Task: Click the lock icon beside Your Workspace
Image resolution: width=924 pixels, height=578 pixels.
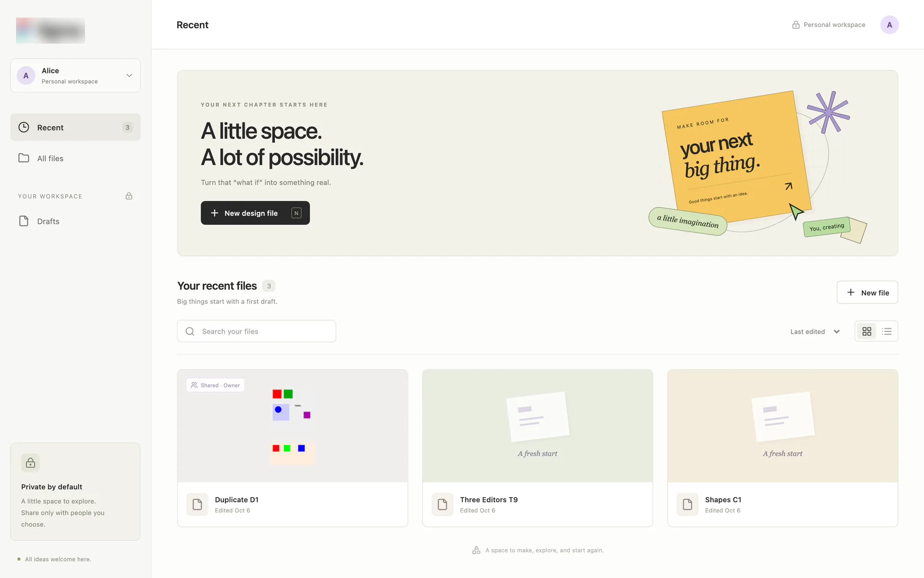Action: (x=129, y=196)
